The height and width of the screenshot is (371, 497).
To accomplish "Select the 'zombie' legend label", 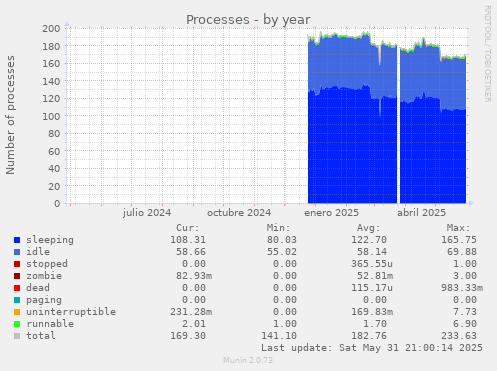I will coord(44,276).
